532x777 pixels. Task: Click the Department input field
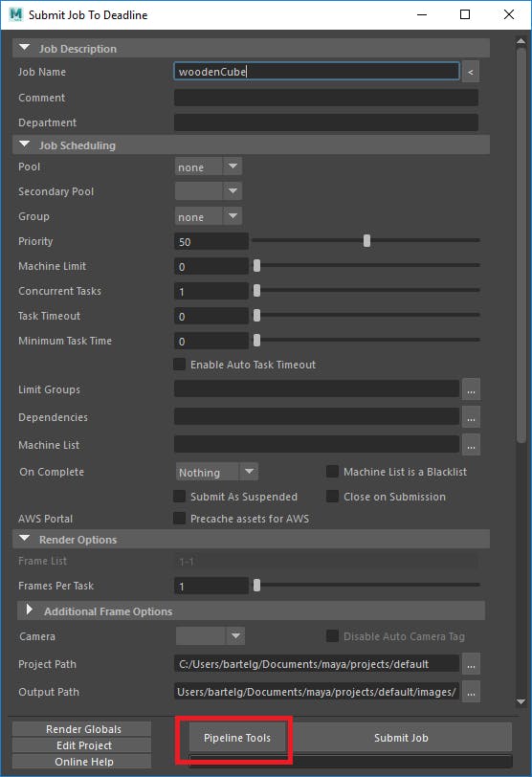[326, 122]
